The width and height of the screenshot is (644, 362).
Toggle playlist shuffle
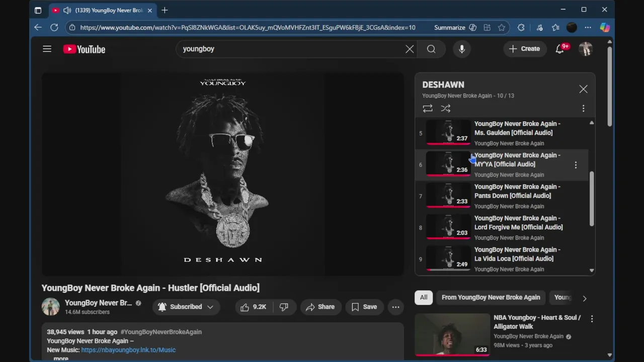(446, 108)
